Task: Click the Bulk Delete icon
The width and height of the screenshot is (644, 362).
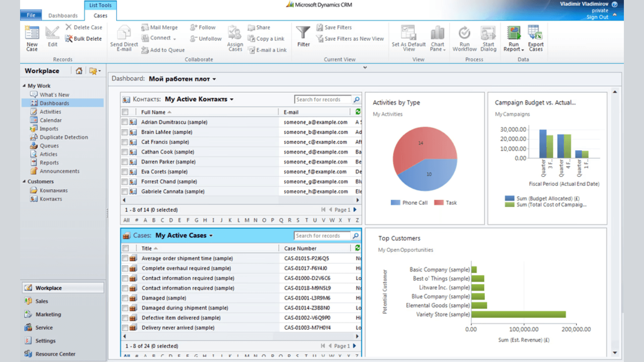Action: [69, 39]
